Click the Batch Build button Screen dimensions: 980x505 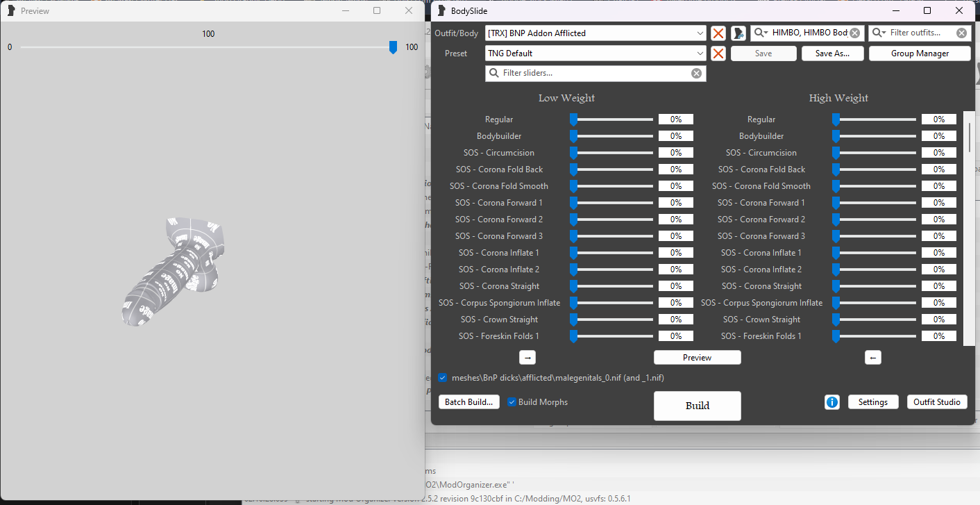tap(468, 402)
